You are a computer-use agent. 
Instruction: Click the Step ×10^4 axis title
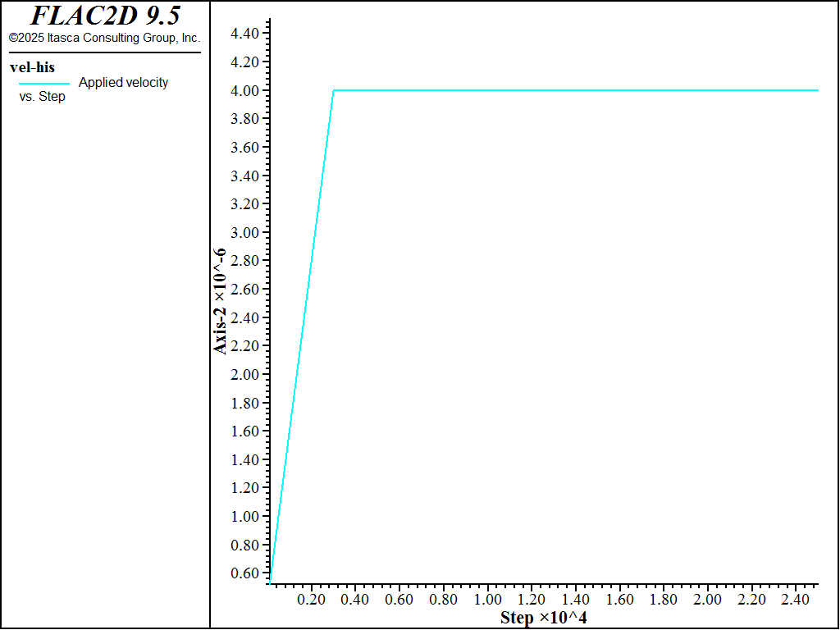543,618
